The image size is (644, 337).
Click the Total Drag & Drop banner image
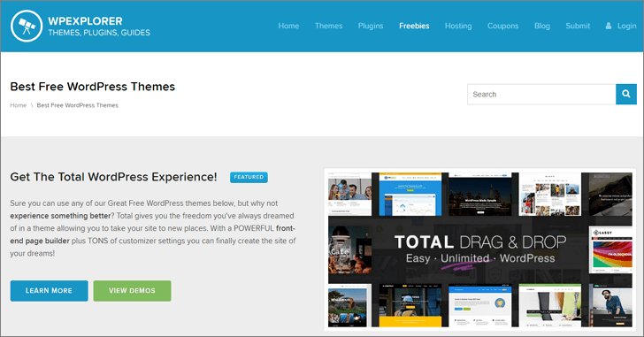click(479, 249)
